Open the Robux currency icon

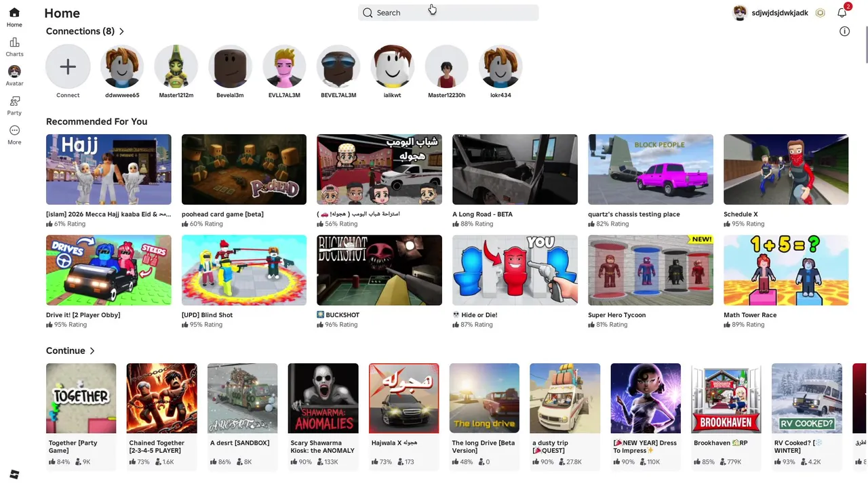click(821, 13)
